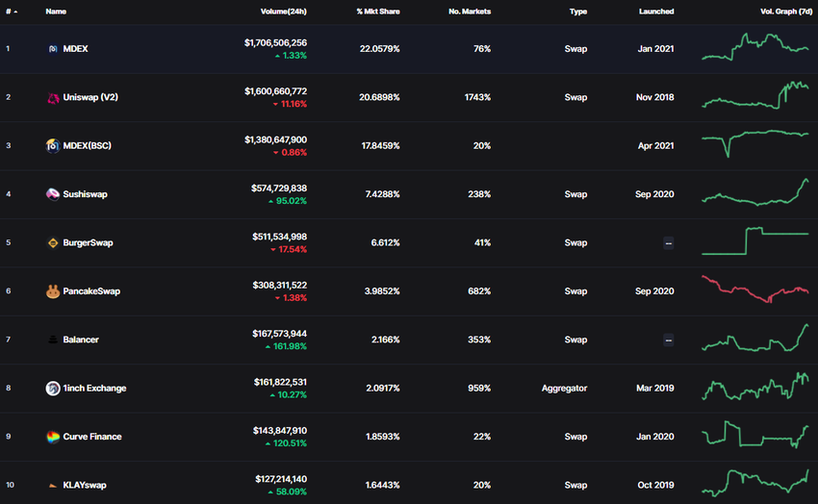This screenshot has width=818, height=504.
Task: View BurgerSwap 7-day volume graph
Action: tap(755, 240)
